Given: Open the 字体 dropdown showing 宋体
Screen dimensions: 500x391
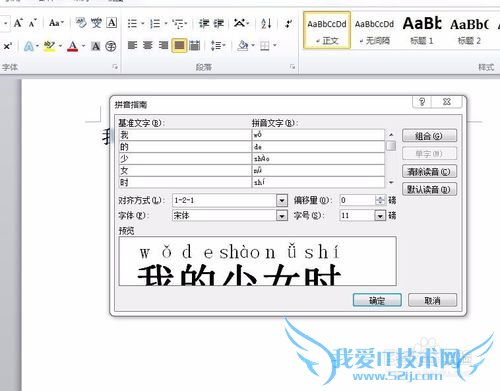Looking at the screenshot, I should (282, 216).
